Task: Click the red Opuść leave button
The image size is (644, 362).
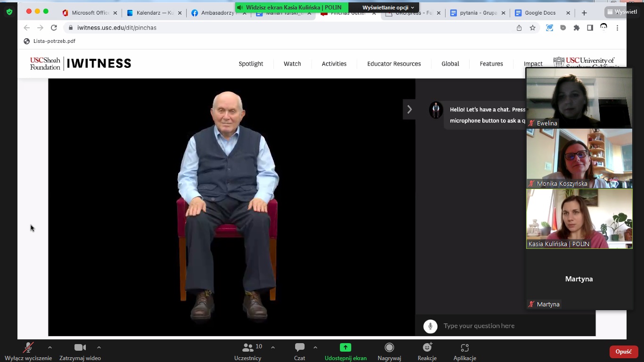Action: (623, 352)
